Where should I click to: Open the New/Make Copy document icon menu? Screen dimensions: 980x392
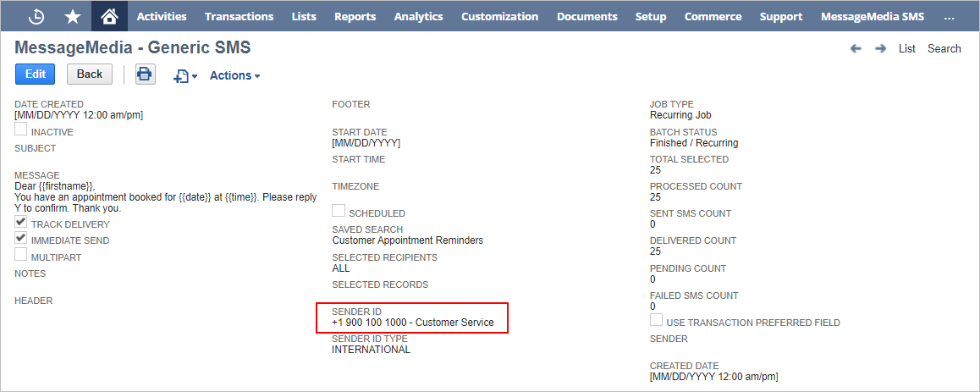[185, 75]
